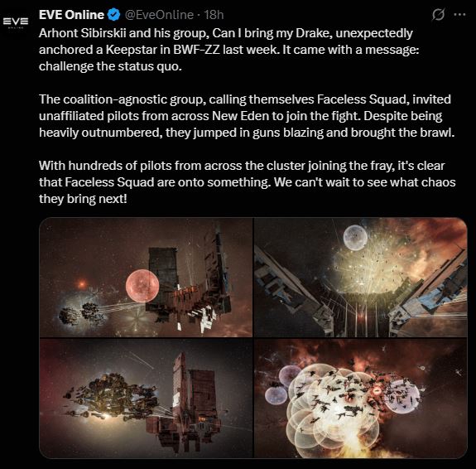Image resolution: width=476 pixels, height=469 pixels.
Task: Click the ship swarm in third image
Action: pos(111,398)
